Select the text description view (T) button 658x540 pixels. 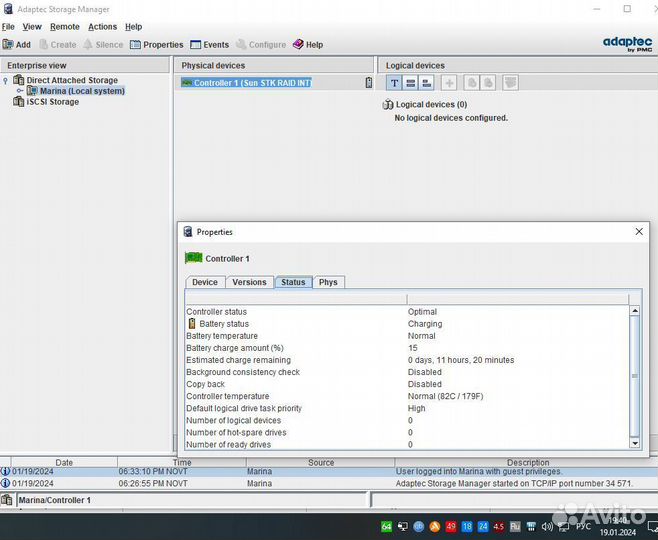point(394,83)
